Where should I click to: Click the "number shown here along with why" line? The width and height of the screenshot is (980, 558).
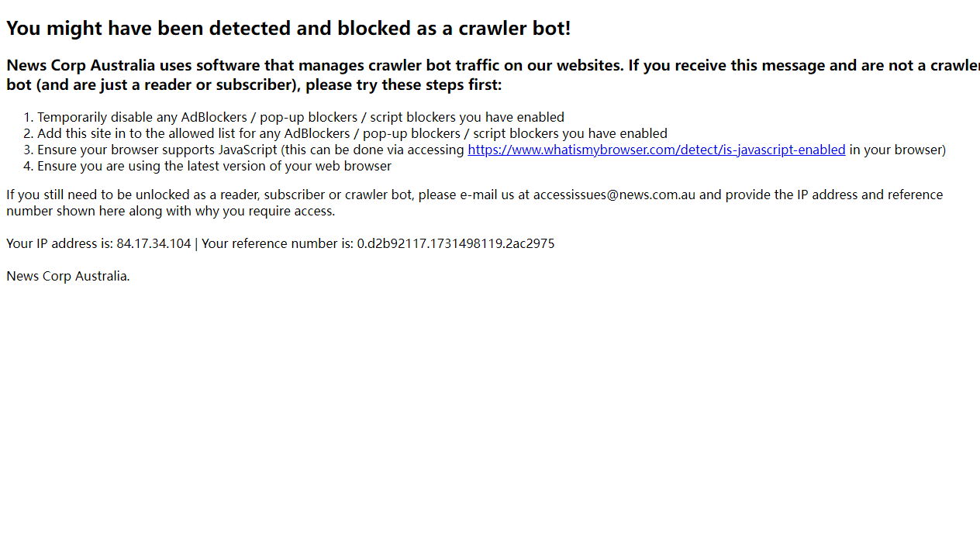(x=171, y=211)
